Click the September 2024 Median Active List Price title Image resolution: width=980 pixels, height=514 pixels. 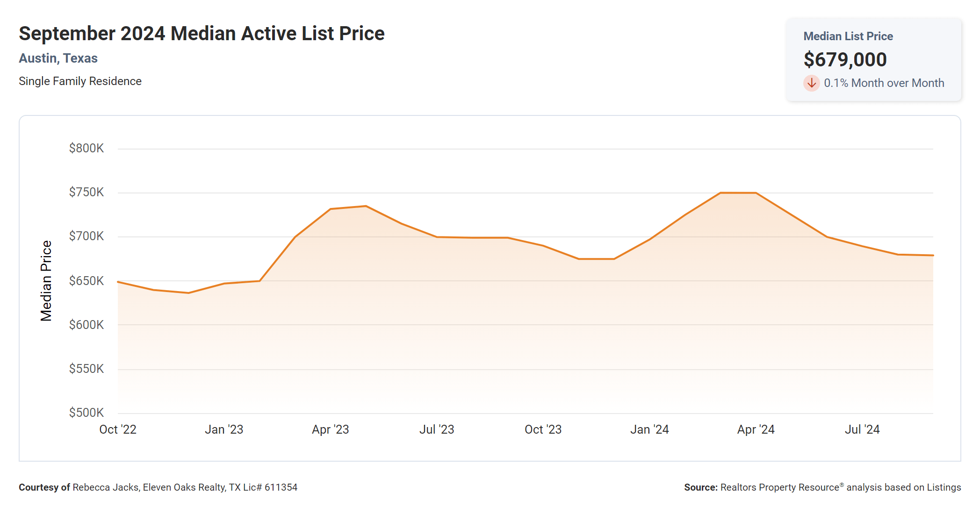[x=202, y=34]
